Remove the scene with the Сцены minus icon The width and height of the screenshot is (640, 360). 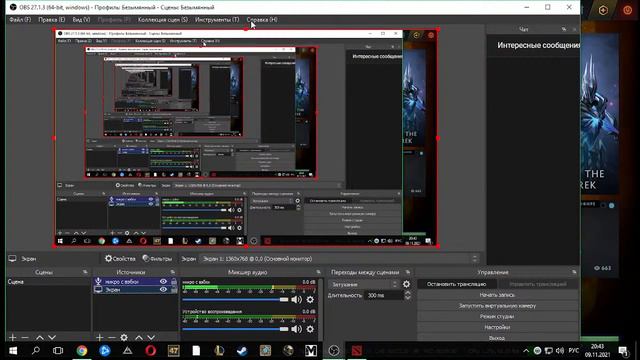pyautogui.click(x=25, y=338)
